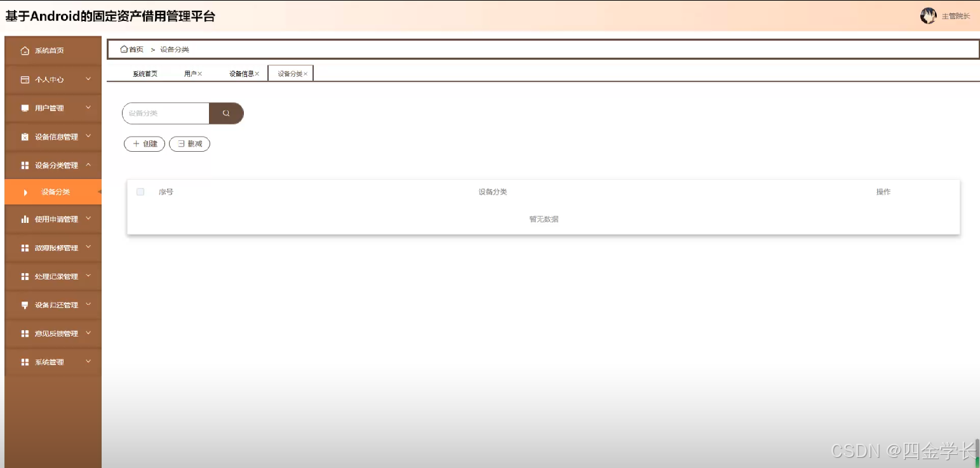The height and width of the screenshot is (468, 980).
Task: Expand the 故障报修管理 menu chevron
Action: (88, 247)
